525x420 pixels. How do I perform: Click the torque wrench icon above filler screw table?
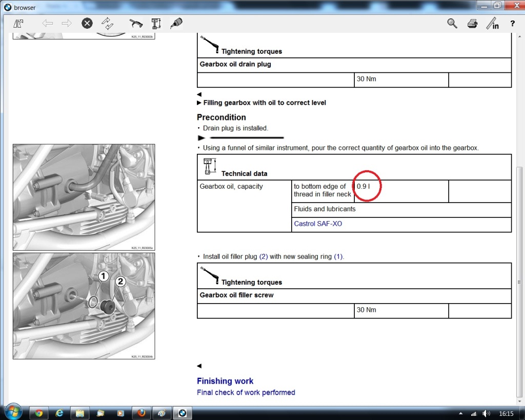[210, 275]
